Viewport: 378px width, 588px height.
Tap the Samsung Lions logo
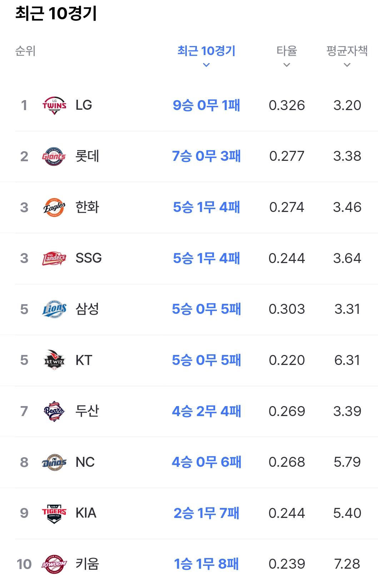54,309
